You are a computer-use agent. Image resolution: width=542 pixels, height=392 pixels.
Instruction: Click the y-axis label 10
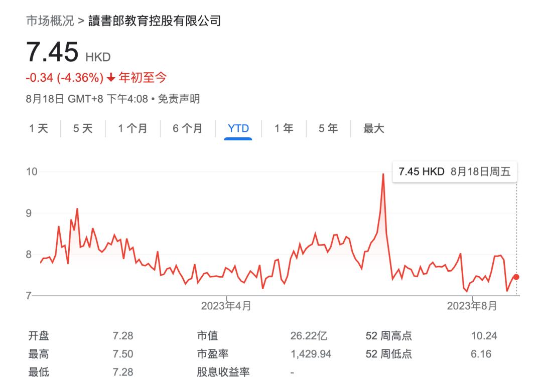(x=32, y=171)
